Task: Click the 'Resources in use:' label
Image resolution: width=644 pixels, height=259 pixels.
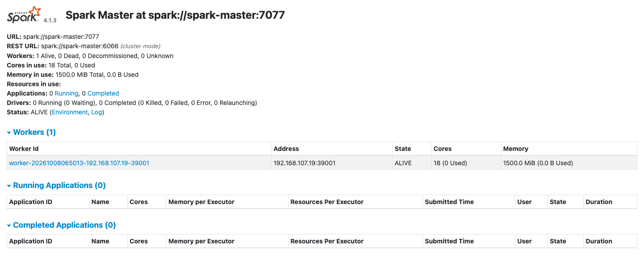Action: tap(34, 84)
